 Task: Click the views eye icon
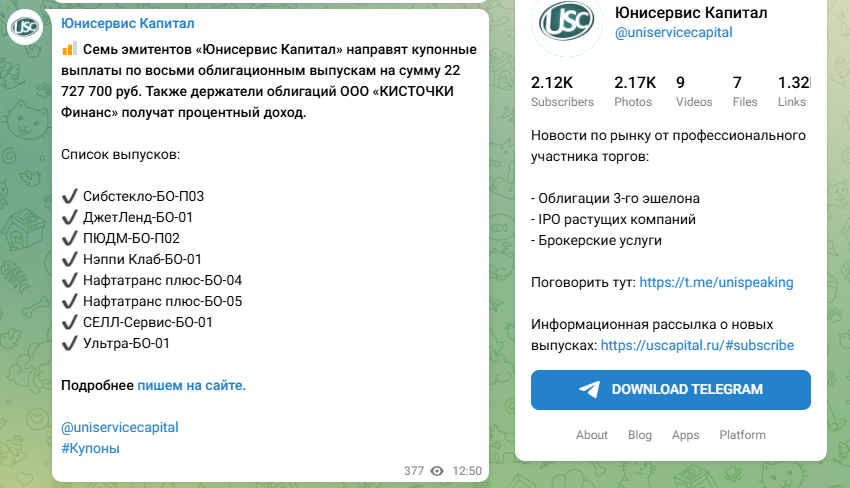pyautogui.click(x=437, y=471)
